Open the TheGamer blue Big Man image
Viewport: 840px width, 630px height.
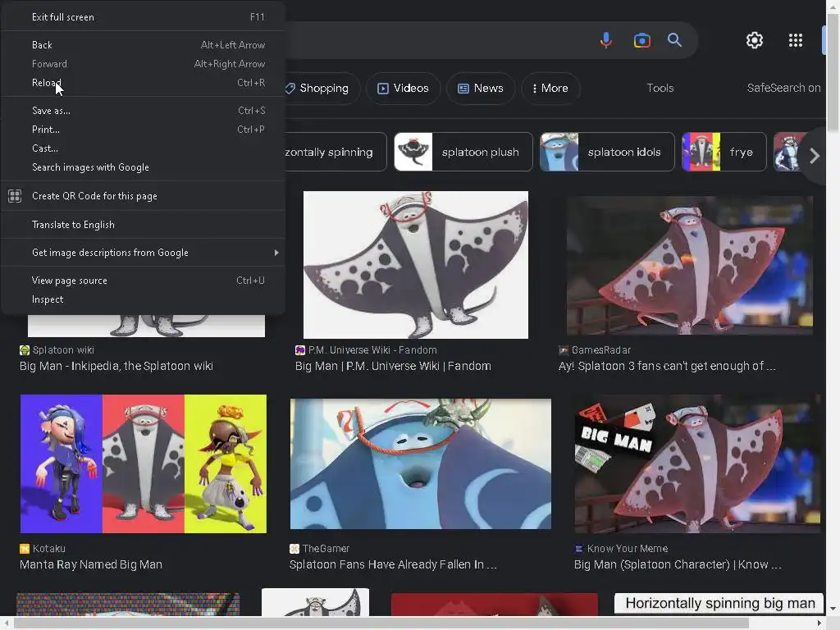pos(421,464)
